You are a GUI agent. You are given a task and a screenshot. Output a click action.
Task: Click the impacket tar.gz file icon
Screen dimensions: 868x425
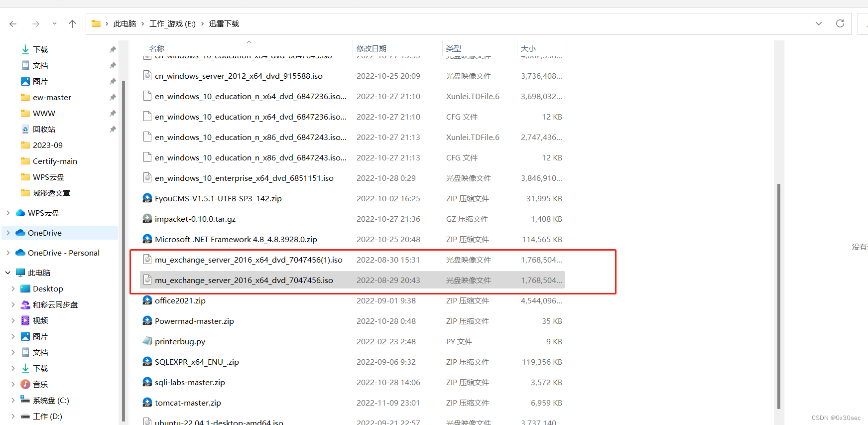coord(147,218)
